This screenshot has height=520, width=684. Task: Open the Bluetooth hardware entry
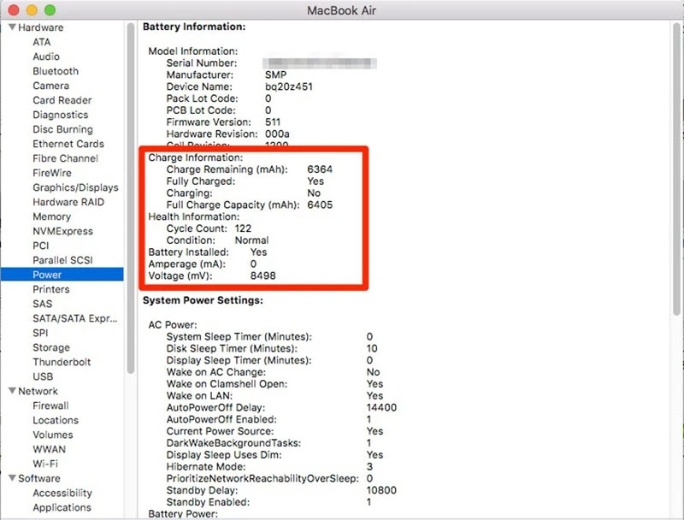[x=55, y=71]
